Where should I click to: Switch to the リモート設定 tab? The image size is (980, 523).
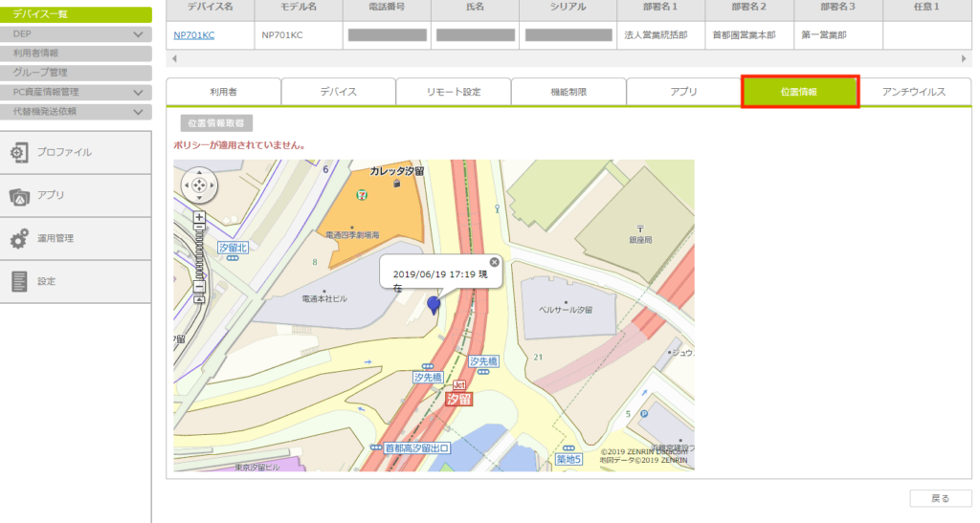[454, 92]
